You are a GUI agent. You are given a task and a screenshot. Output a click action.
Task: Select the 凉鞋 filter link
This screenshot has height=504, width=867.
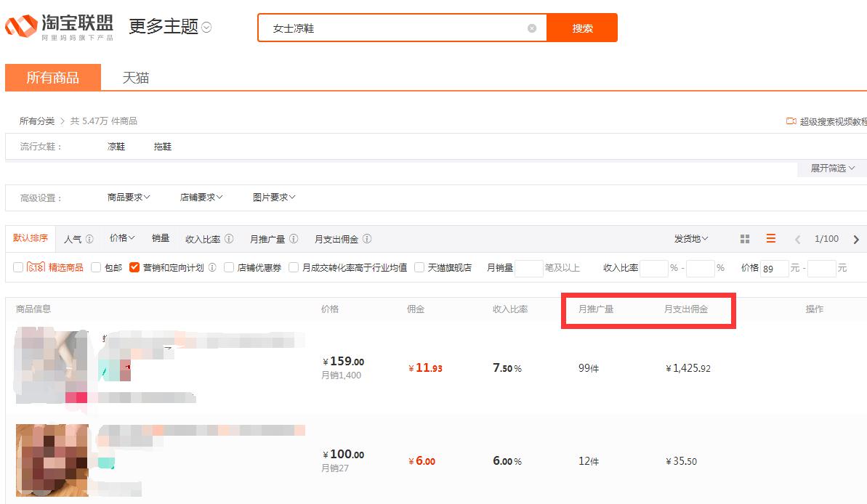114,146
